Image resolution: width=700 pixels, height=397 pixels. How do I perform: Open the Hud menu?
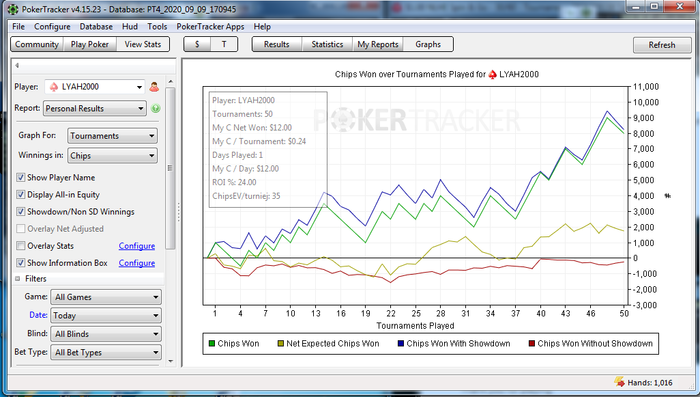pos(130,26)
